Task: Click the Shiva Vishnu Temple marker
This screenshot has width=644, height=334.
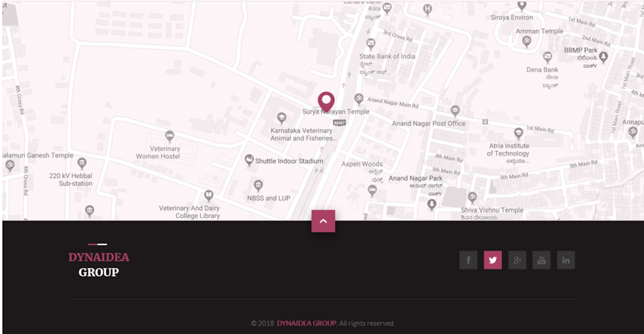Action: click(473, 197)
